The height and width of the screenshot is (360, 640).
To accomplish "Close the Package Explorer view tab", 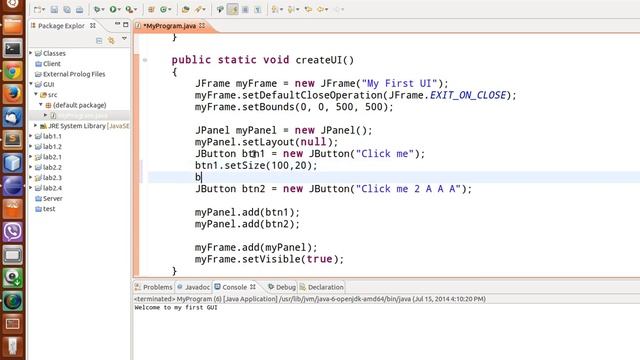I will coord(93,25).
